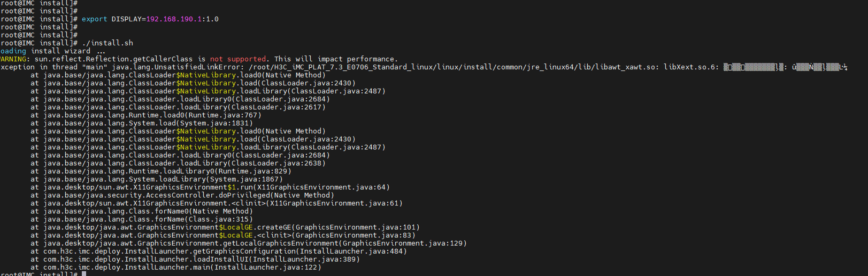
Task: Click the System.load(System.java:1831) stack line
Action: click(148, 123)
